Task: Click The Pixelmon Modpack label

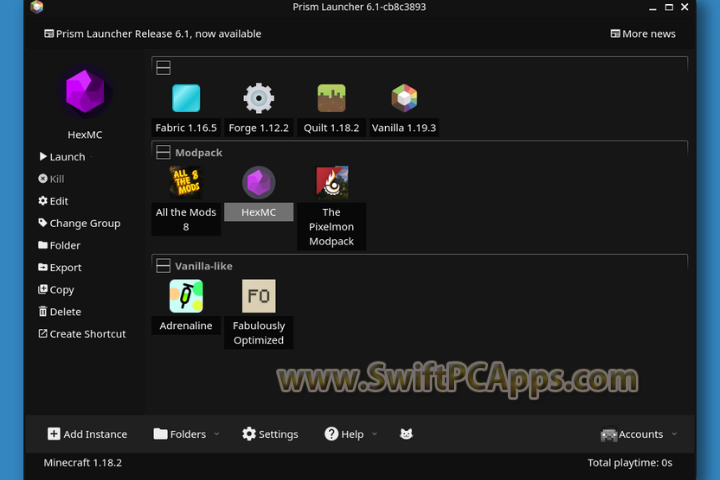Action: coord(332,226)
